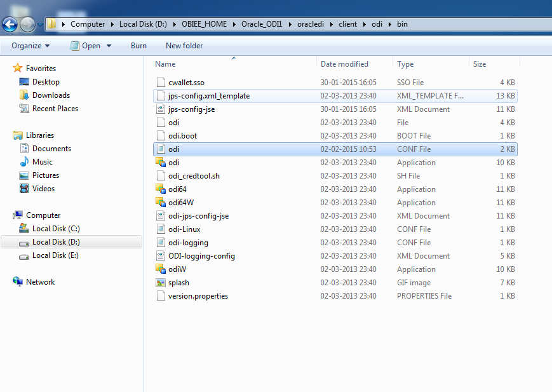
Task: Select Local Disk (D:) in navigation pane
Action: click(72, 242)
